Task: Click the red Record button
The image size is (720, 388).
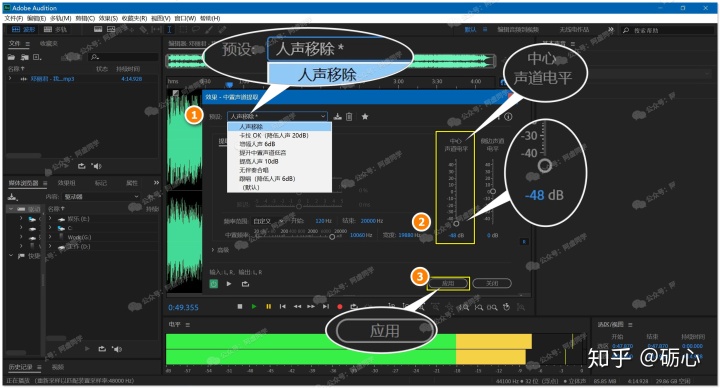Action: (x=340, y=306)
